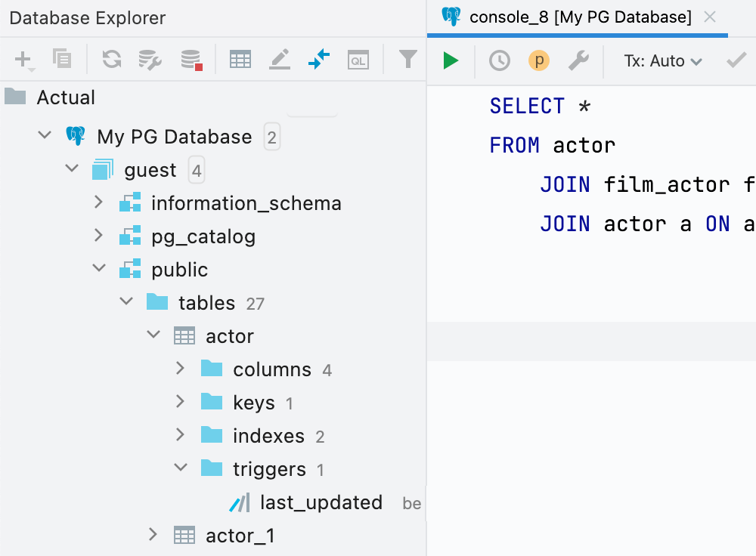Viewport: 756px width, 556px height.
Task: Open Data Source Properties icon
Action: (x=150, y=59)
